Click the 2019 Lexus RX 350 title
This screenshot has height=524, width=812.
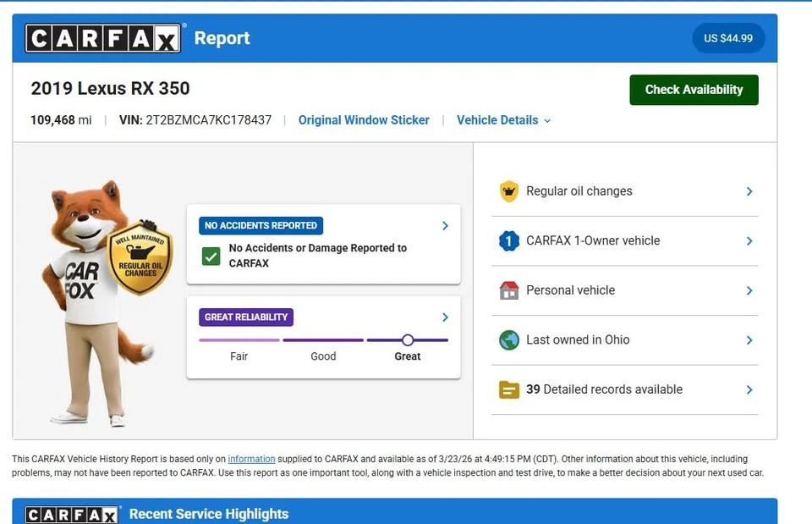[110, 88]
